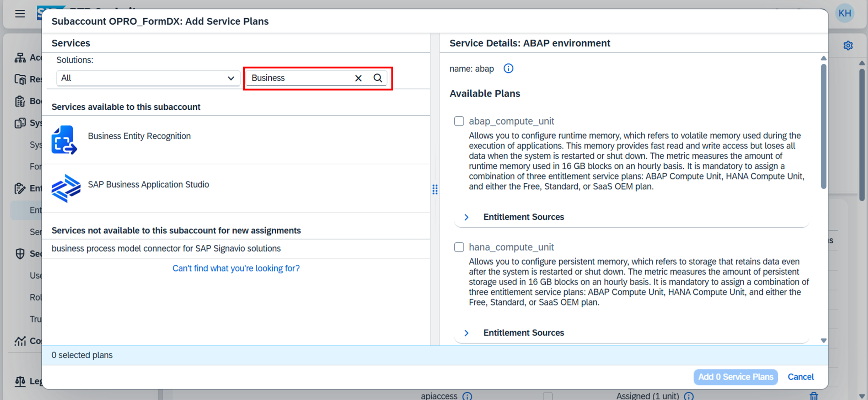Screen dimensions: 868x400
Task: Expand Entitlement Sources under abap_compute_unit
Action: pyautogui.click(x=467, y=217)
